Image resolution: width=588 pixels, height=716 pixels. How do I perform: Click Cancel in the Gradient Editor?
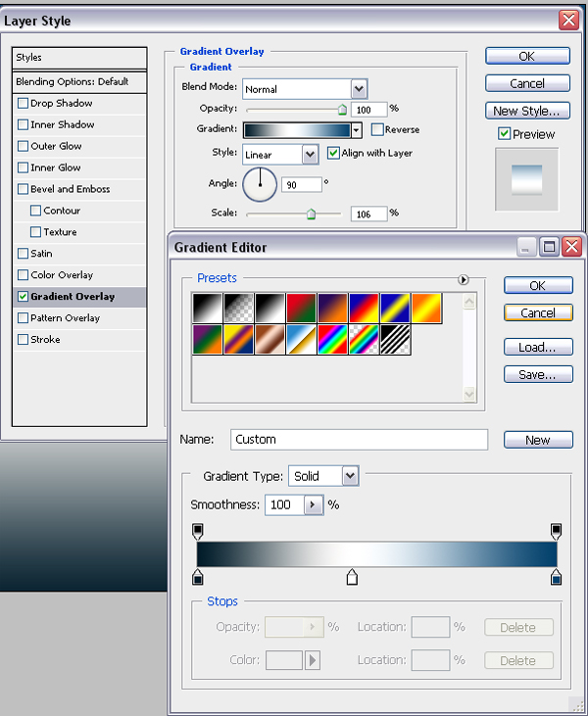[x=538, y=312]
